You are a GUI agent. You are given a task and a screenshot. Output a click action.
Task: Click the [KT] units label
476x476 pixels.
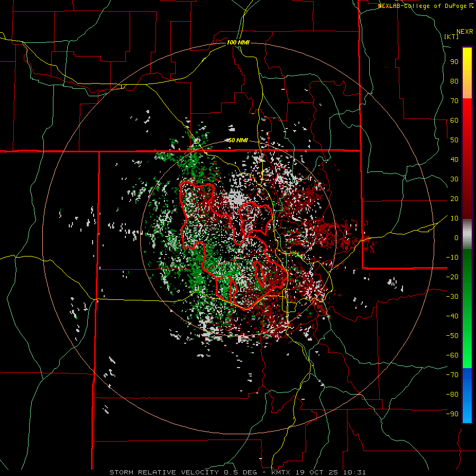pos(451,36)
